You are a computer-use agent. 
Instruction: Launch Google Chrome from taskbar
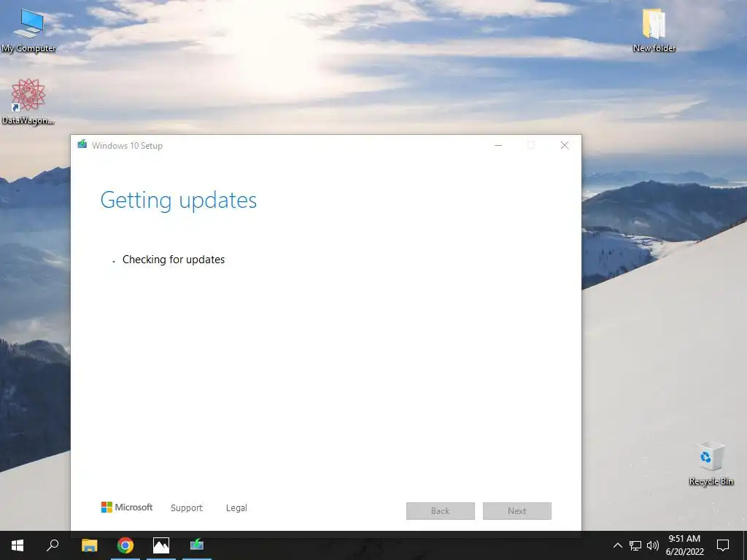(x=125, y=545)
